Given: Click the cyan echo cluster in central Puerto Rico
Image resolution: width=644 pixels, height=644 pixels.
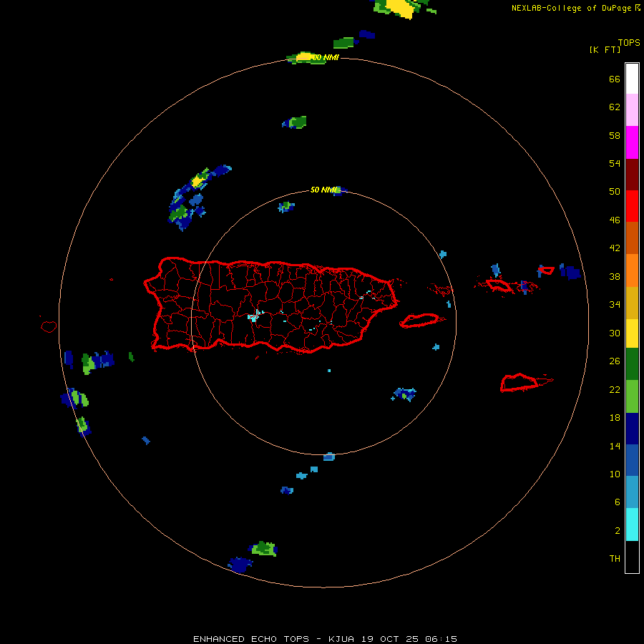Looking at the screenshot, I should pos(255,316).
